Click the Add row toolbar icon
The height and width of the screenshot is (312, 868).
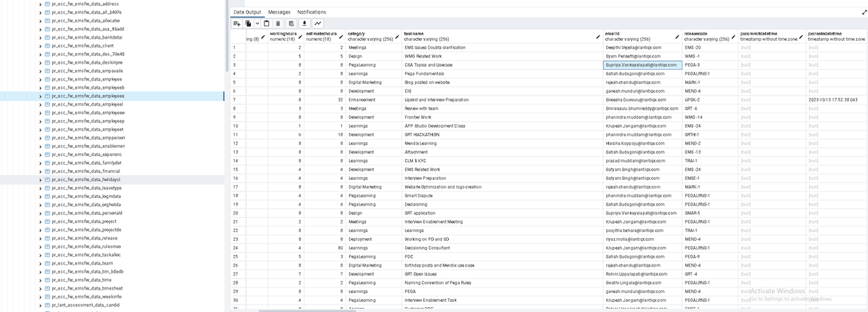click(x=237, y=23)
